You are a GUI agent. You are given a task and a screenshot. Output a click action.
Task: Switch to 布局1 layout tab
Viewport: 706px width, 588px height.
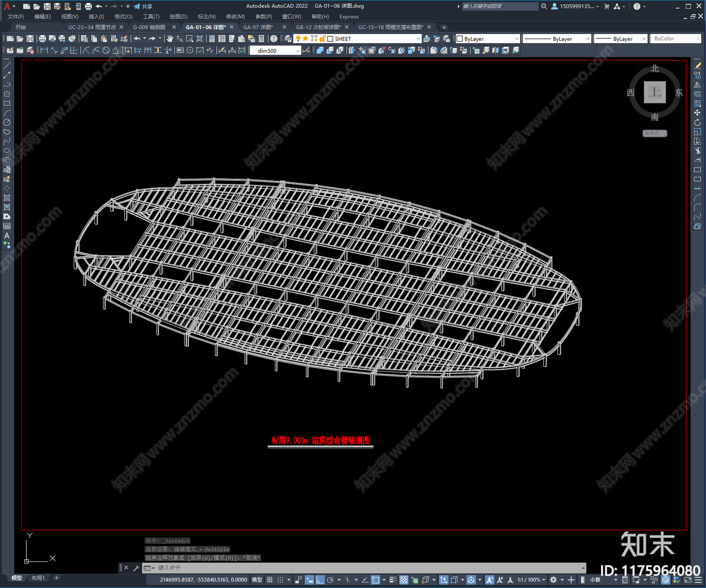pyautogui.click(x=38, y=578)
